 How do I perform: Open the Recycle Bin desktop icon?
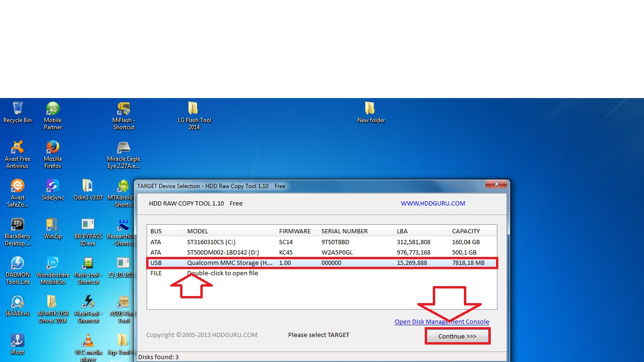(x=17, y=113)
